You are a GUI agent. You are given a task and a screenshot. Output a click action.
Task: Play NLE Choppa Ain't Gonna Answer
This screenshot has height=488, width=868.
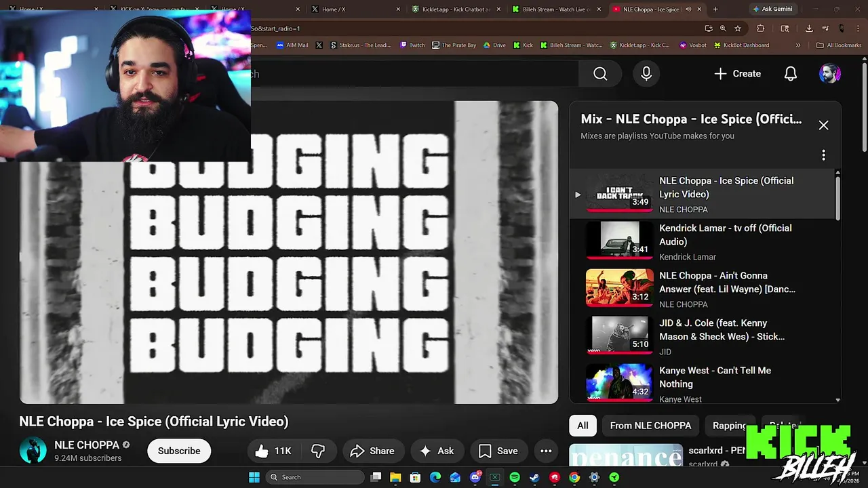[x=702, y=289]
